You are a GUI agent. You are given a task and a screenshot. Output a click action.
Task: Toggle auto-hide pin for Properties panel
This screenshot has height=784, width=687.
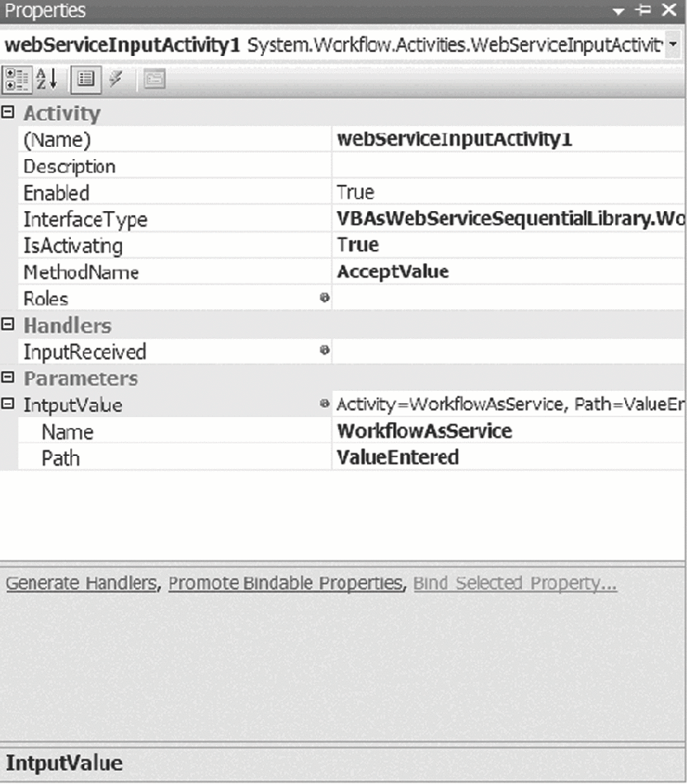(644, 11)
